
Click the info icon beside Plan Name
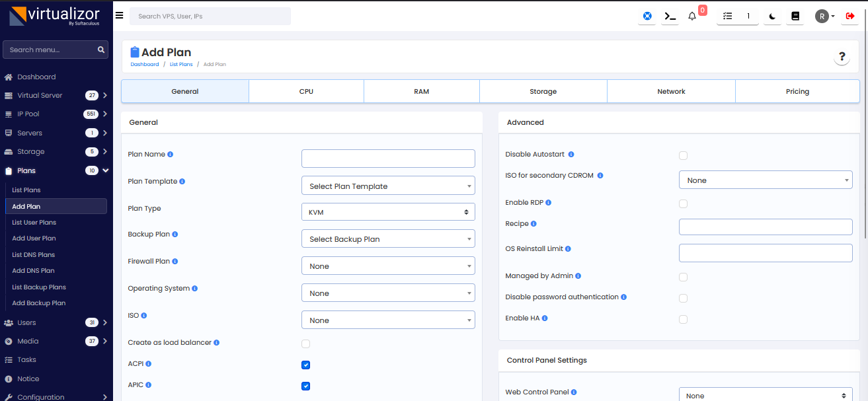click(x=171, y=155)
